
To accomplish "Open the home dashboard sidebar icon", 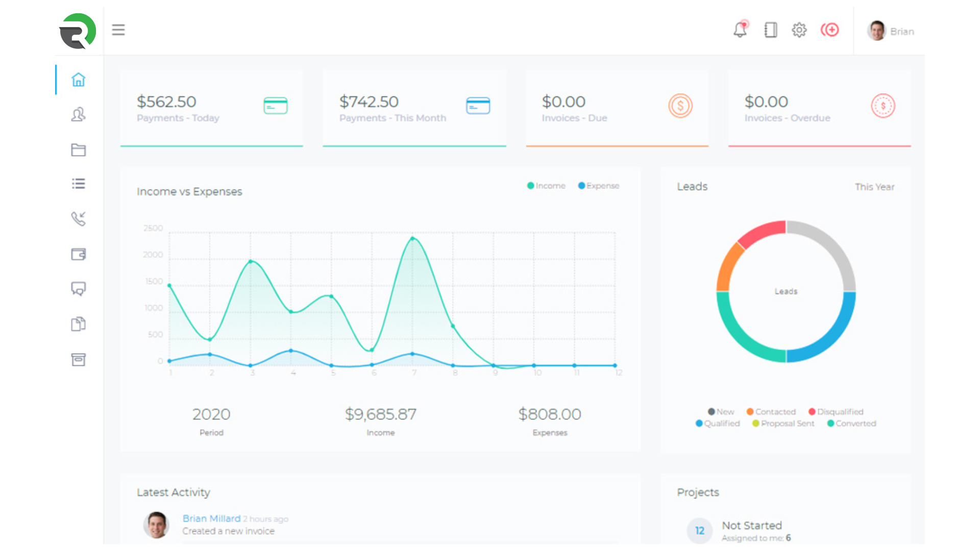I will click(78, 80).
